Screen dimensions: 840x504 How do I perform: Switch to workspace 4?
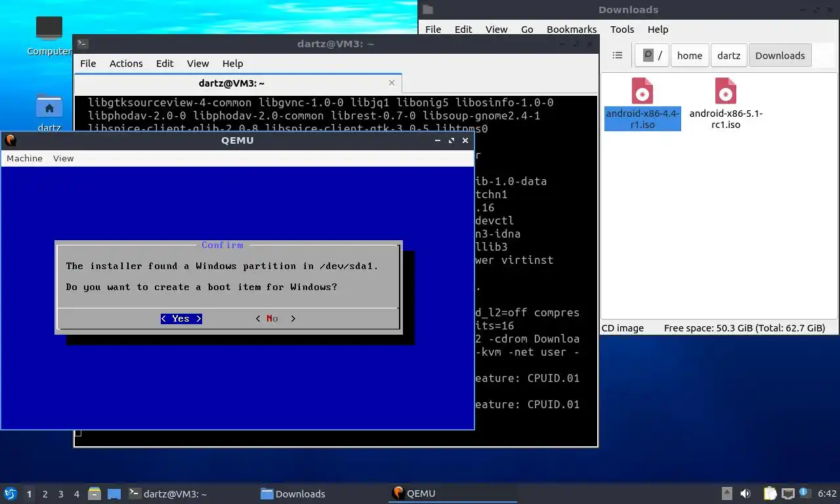point(76,494)
